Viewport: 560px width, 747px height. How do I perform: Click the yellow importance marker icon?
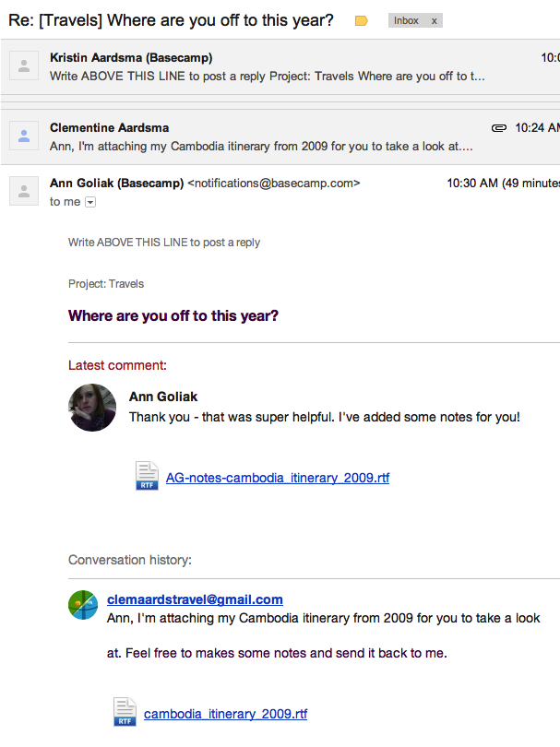362,21
